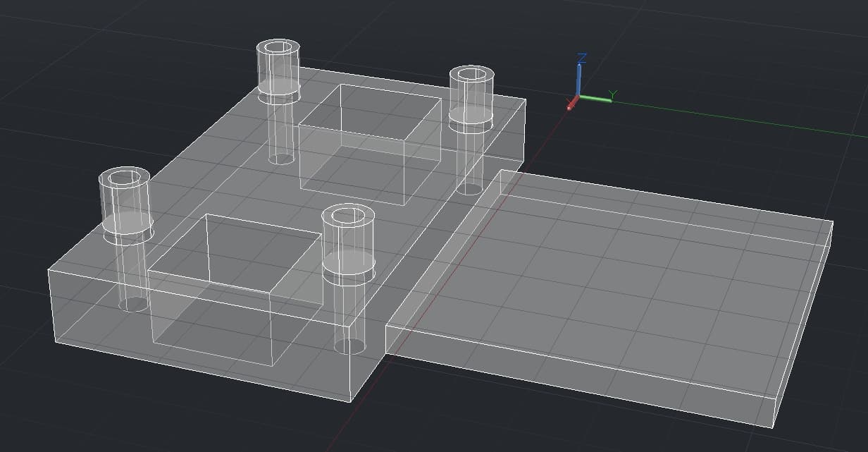The width and height of the screenshot is (868, 452).
Task: Pick the bottom hole circle under front-center pin
Action: tap(350, 346)
